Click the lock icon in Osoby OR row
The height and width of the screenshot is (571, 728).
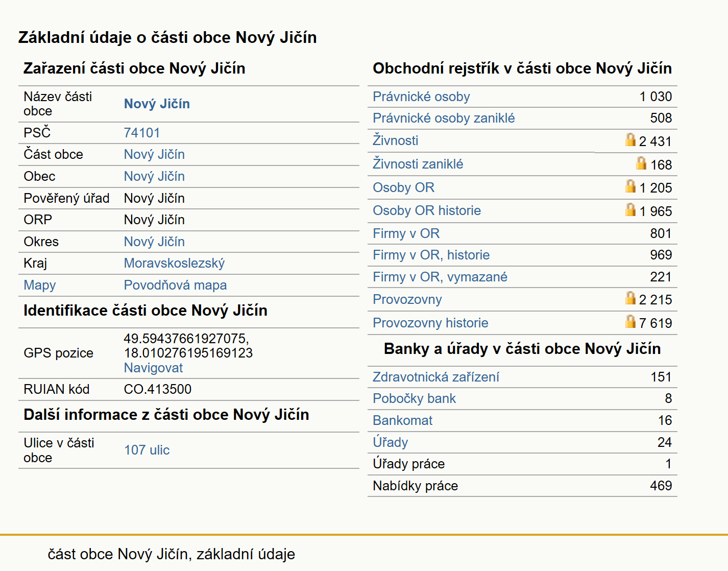pyautogui.click(x=630, y=186)
